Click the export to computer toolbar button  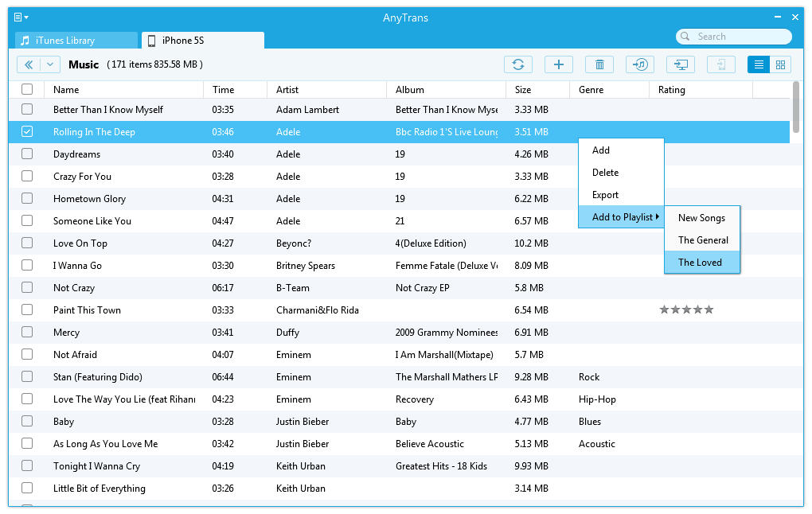[x=681, y=64]
